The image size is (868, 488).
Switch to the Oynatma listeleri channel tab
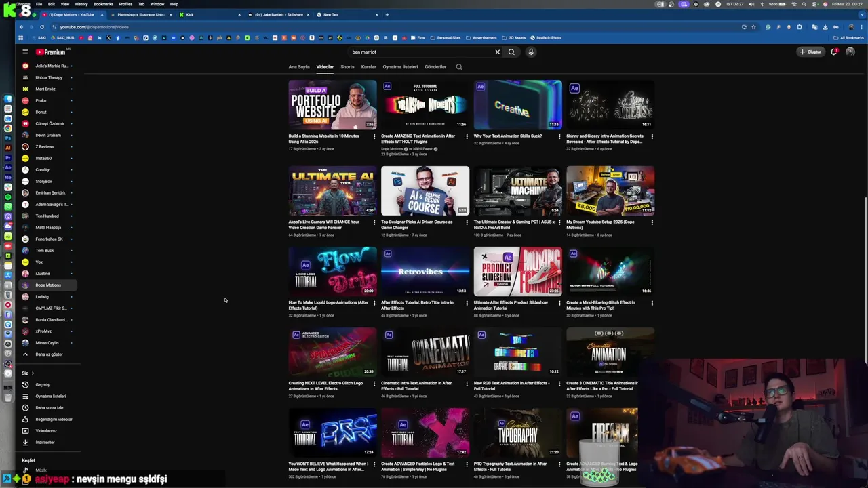click(400, 67)
